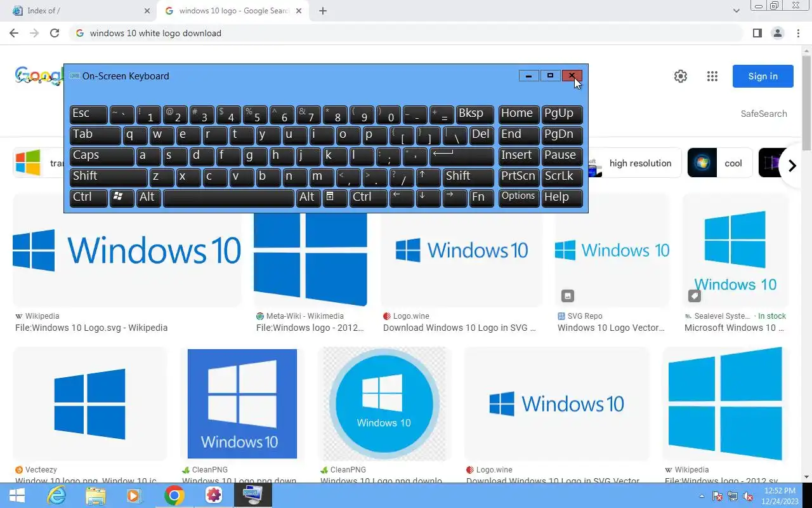Screen dimensions: 812x508
Task: Click Sign in button
Action: [763, 76]
